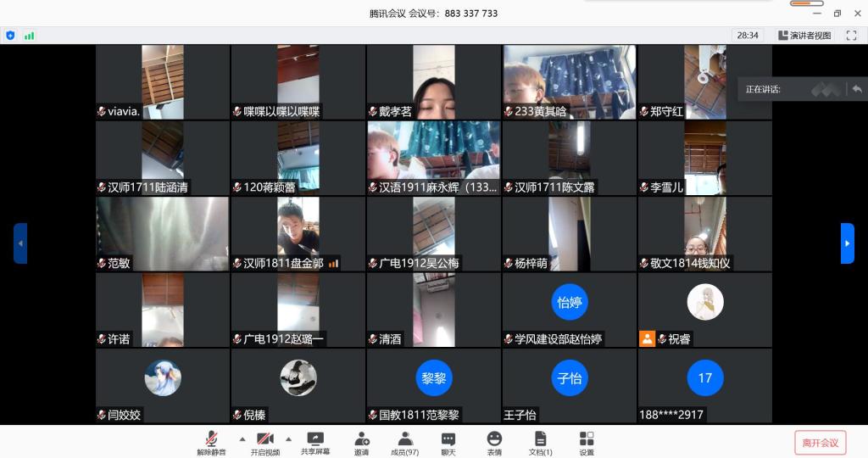Image resolution: width=868 pixels, height=458 pixels.
Task: Turn on camera with 开启视频
Action: click(264, 442)
